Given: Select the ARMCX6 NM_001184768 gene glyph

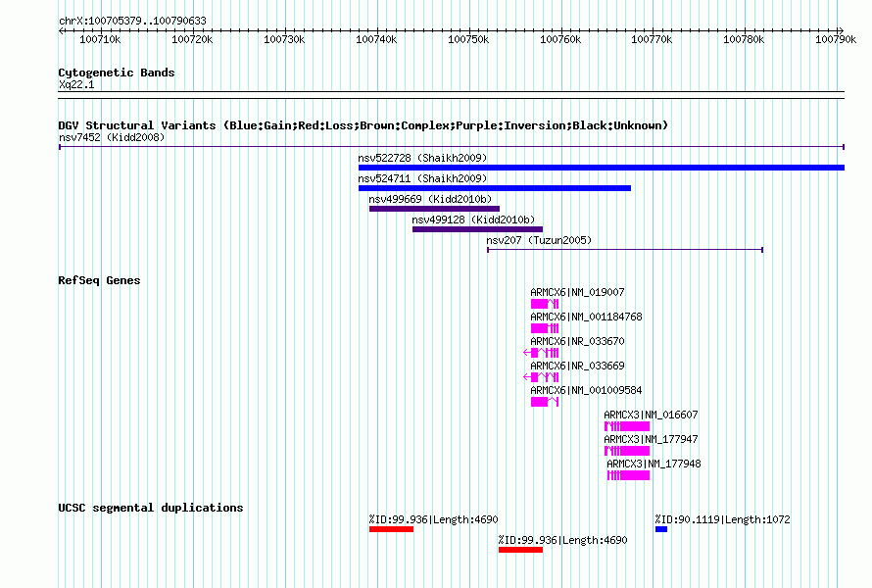Looking at the screenshot, I should click(545, 328).
